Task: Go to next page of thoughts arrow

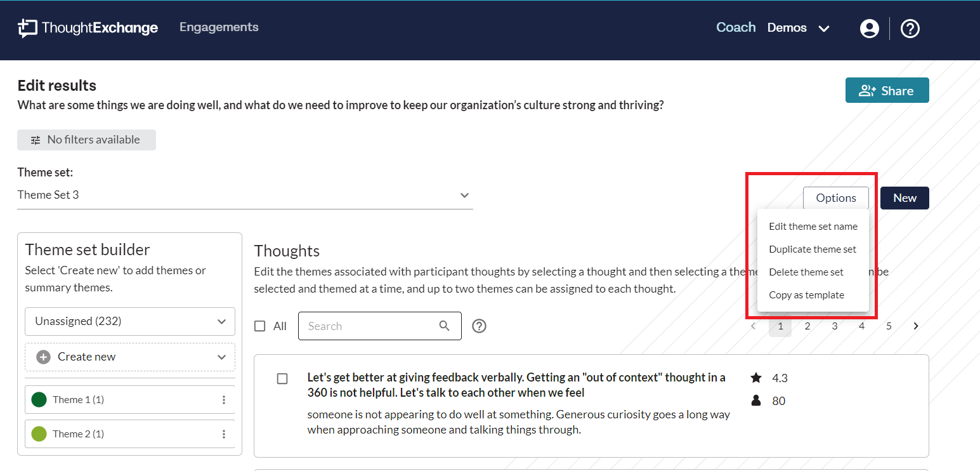Action: point(916,326)
